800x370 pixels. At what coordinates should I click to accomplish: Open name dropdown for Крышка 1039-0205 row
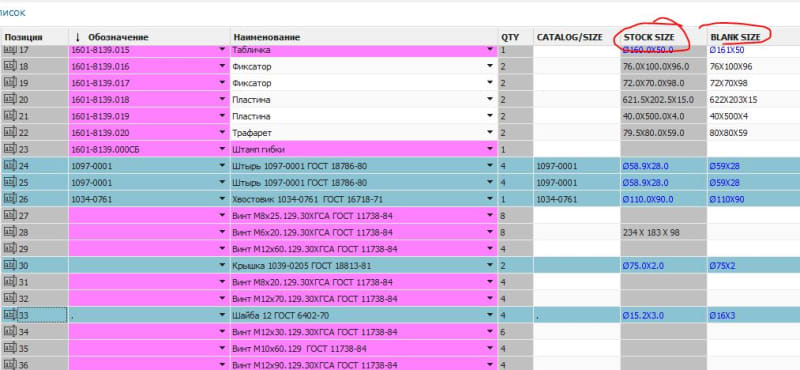(x=490, y=265)
